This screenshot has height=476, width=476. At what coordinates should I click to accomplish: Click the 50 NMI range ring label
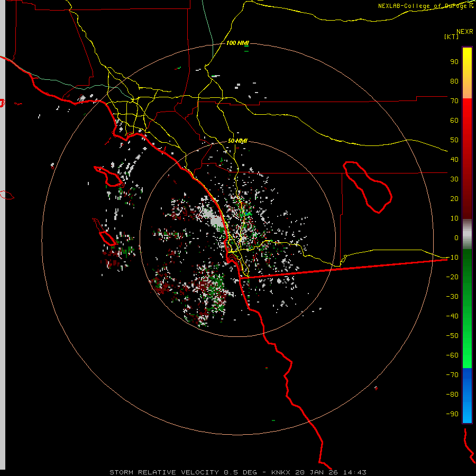(237, 141)
